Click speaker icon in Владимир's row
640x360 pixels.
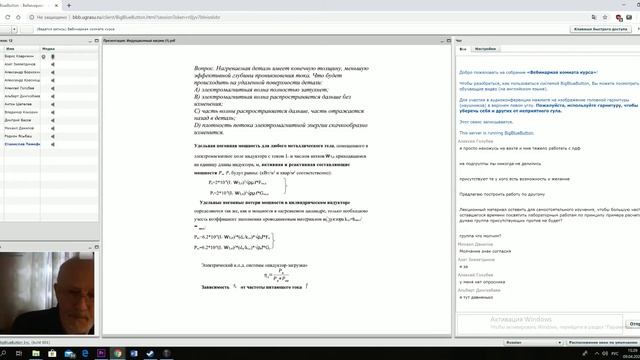53,112
